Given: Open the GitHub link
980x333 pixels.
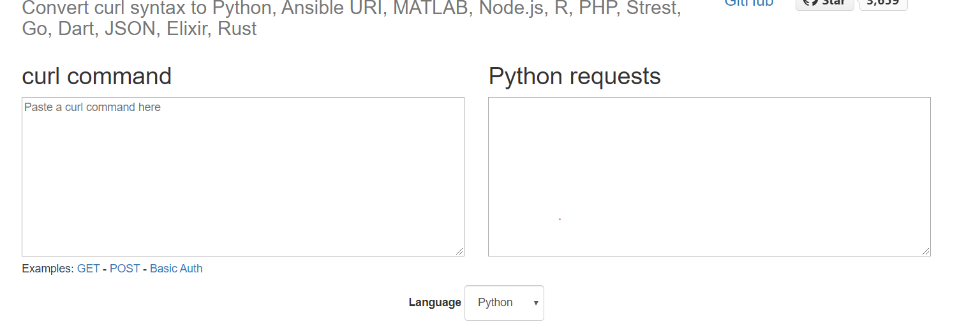Looking at the screenshot, I should 748,3.
